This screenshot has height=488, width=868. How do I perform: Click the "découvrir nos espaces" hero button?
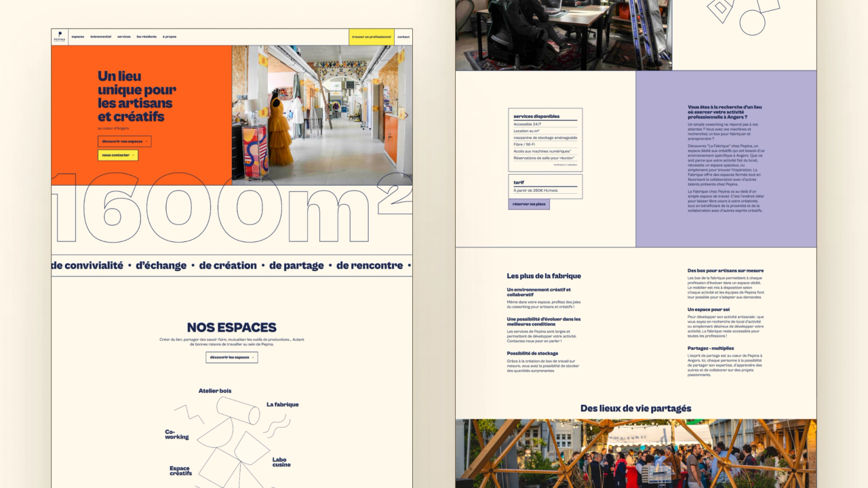[125, 141]
